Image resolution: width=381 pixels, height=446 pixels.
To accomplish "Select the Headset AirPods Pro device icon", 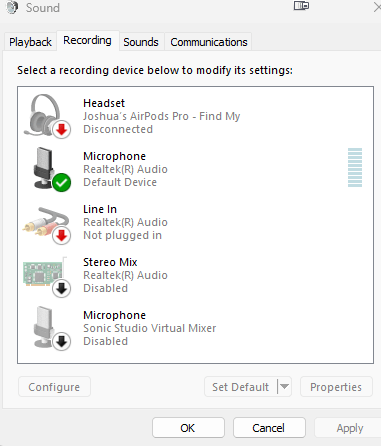I will 47,116.
